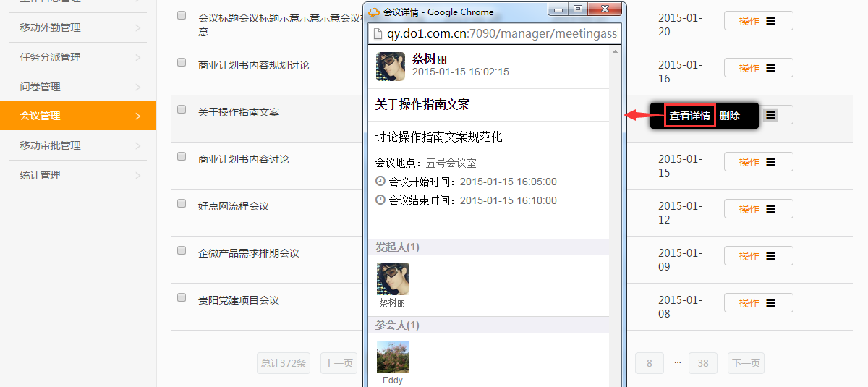Go to 下一页 of the list

tap(746, 363)
